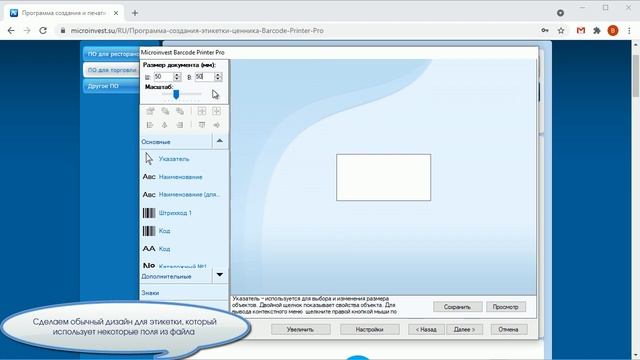Viewport: 640px width, 360px height.
Task: Proceed with the Далее > button
Action: [x=464, y=329]
